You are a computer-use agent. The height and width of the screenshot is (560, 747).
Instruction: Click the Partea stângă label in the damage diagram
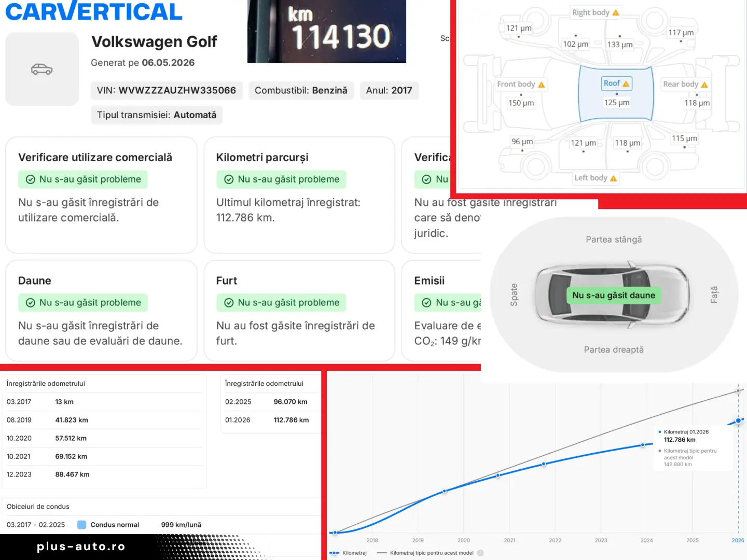tap(614, 240)
